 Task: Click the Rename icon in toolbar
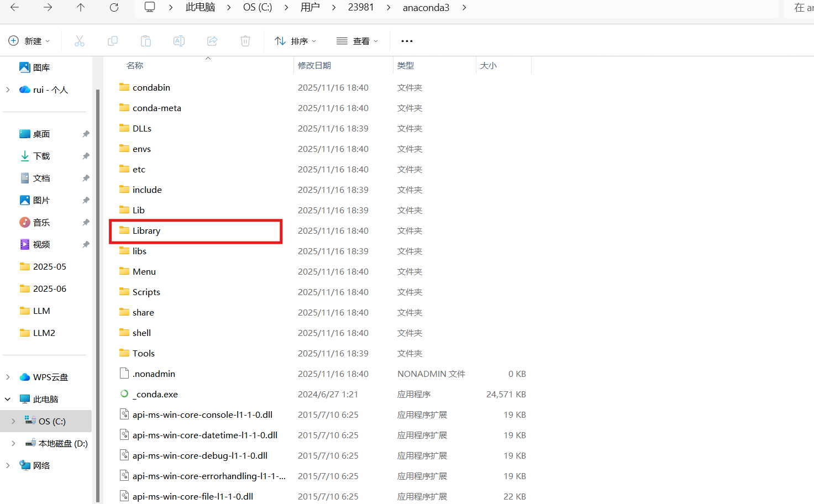179,41
